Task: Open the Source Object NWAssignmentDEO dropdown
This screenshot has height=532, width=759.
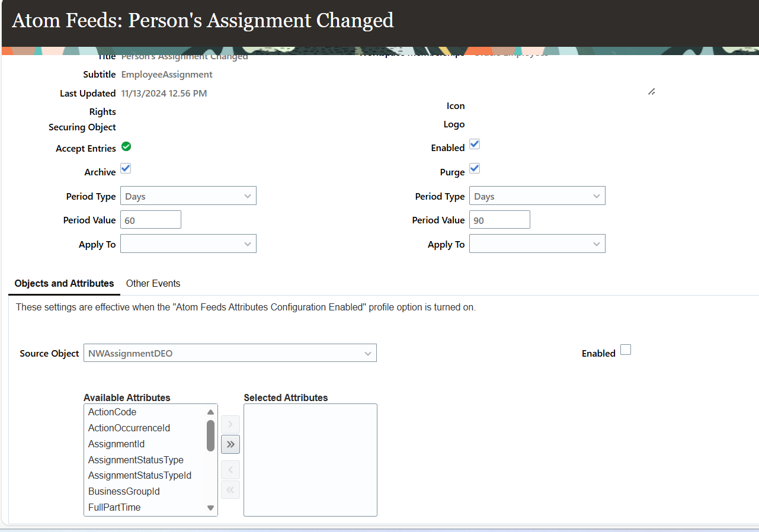Action: (230, 353)
